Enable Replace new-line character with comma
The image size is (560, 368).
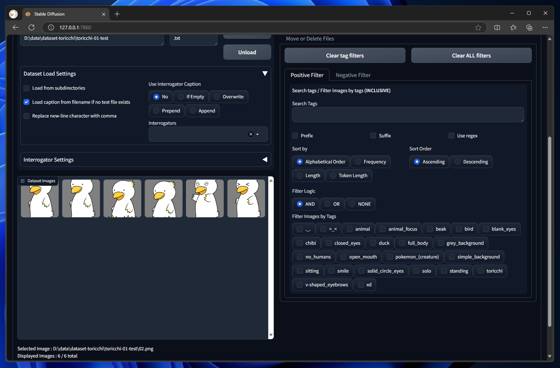(x=26, y=116)
